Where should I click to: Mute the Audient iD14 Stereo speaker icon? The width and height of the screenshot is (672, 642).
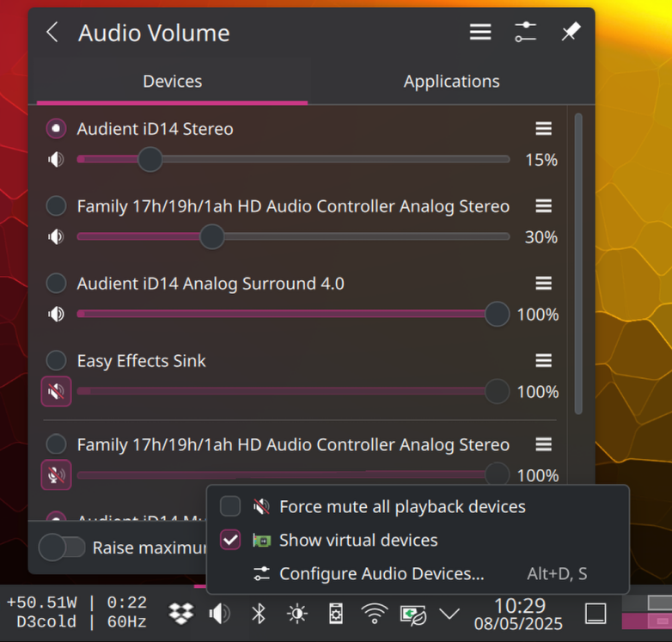[56, 160]
